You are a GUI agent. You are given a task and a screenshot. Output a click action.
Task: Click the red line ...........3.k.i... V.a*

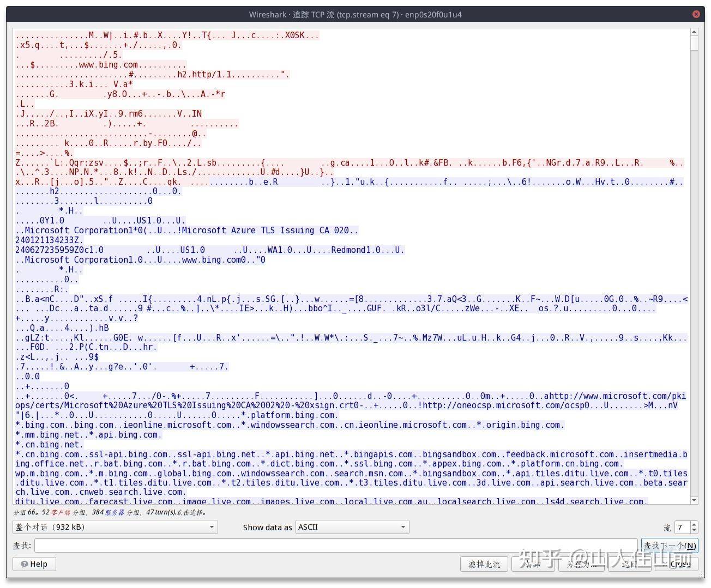pos(75,84)
